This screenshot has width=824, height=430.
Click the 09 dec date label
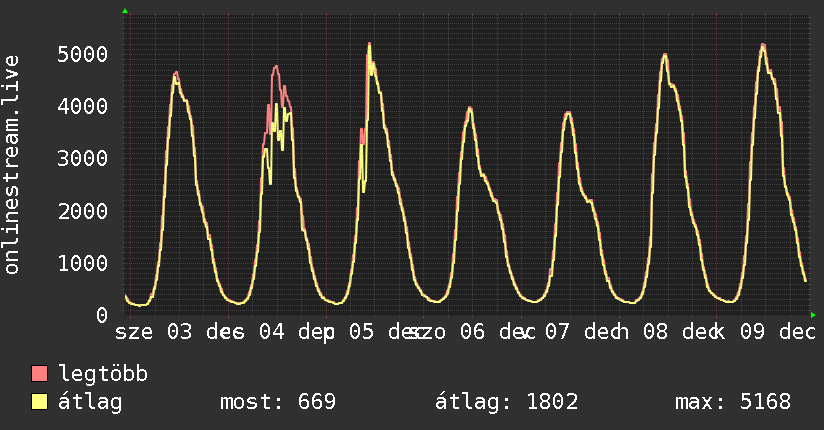pos(778,332)
